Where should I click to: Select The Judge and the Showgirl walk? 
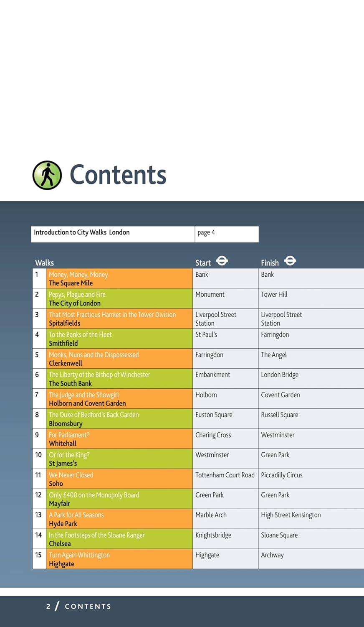point(83,395)
